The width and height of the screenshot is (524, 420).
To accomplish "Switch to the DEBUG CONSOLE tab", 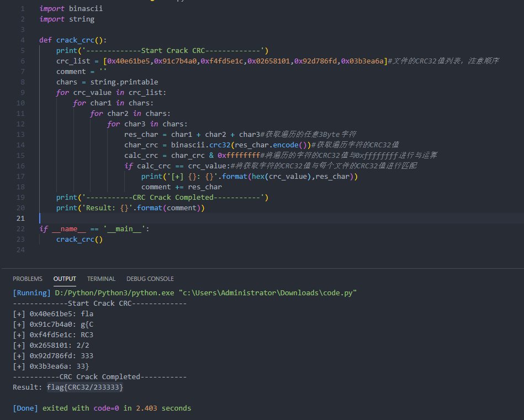I will coord(150,279).
